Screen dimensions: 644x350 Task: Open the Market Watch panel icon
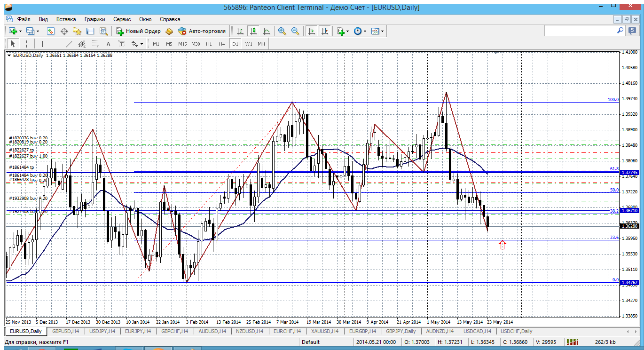[x=51, y=31]
